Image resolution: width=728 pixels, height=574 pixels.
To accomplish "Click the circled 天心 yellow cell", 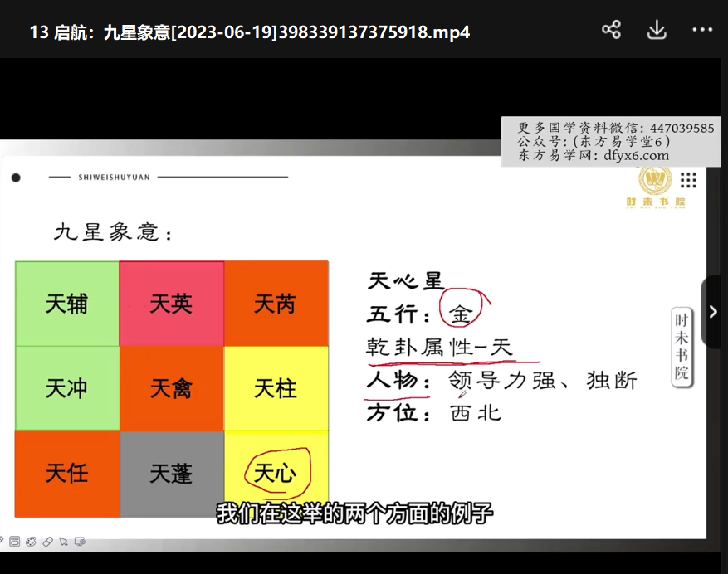I will [x=276, y=474].
